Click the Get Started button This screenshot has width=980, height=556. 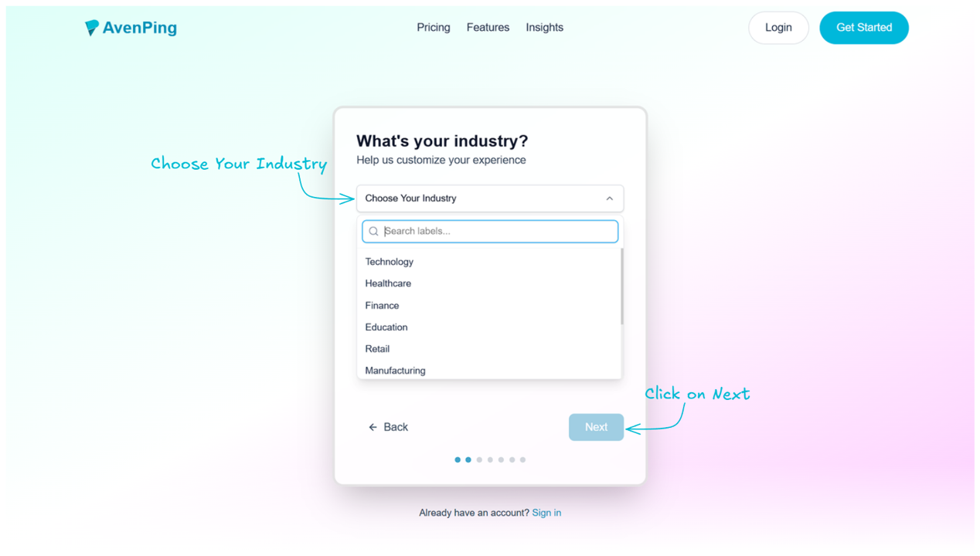coord(863,27)
